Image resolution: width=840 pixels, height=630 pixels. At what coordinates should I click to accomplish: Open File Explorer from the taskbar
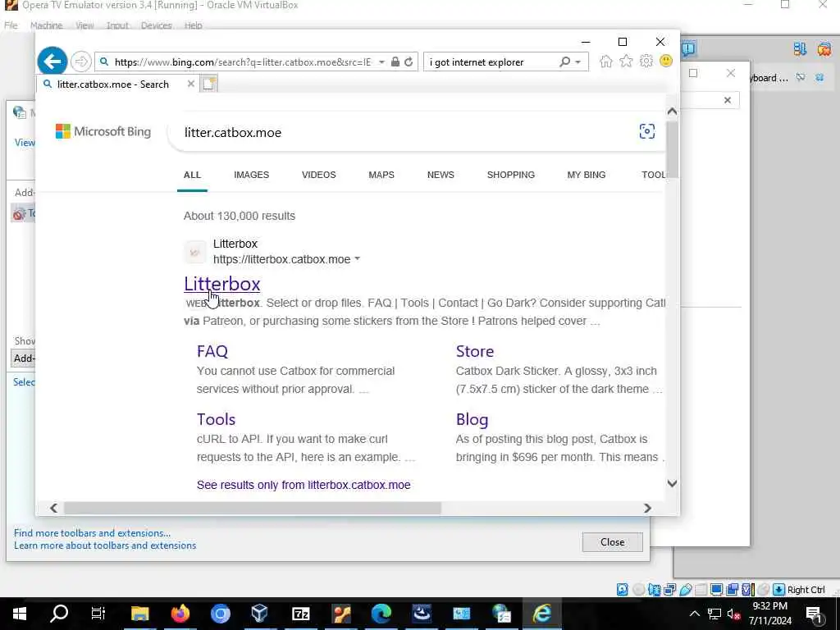tap(139, 614)
